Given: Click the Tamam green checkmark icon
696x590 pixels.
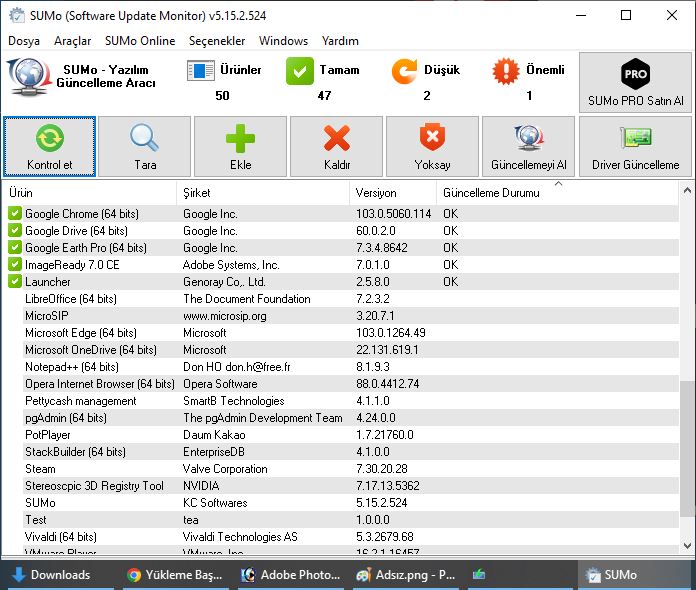Looking at the screenshot, I should (300, 71).
